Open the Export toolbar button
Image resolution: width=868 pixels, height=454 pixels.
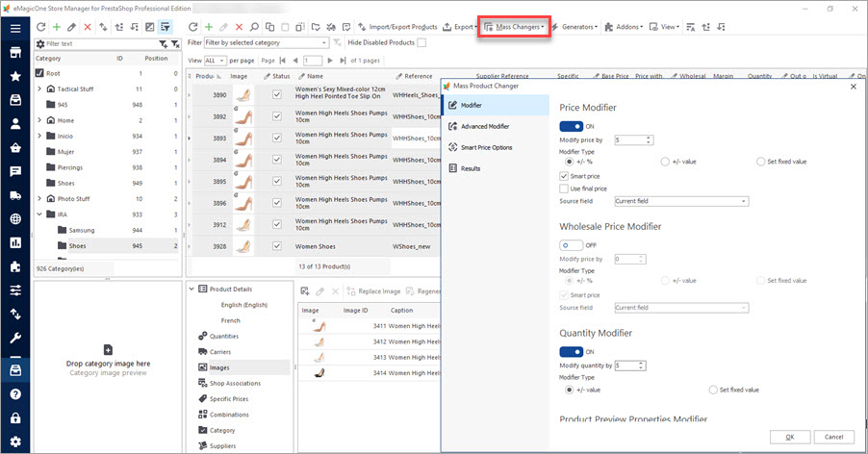pyautogui.click(x=460, y=27)
